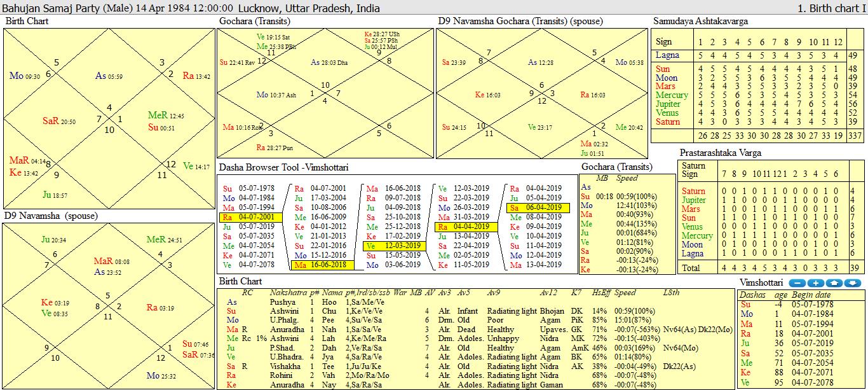The height and width of the screenshot is (390, 868).
Task: Click the Samudaya Ashtakavarga panel heading
Action: pos(700,21)
